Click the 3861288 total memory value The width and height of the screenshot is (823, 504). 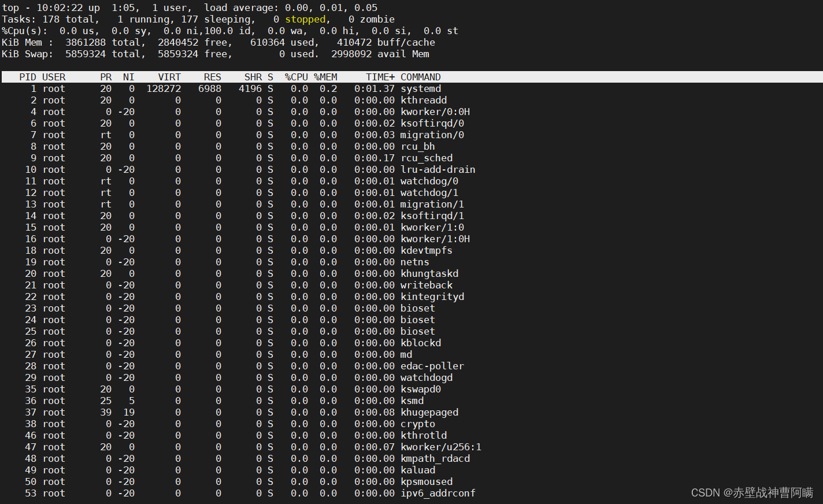86,42
